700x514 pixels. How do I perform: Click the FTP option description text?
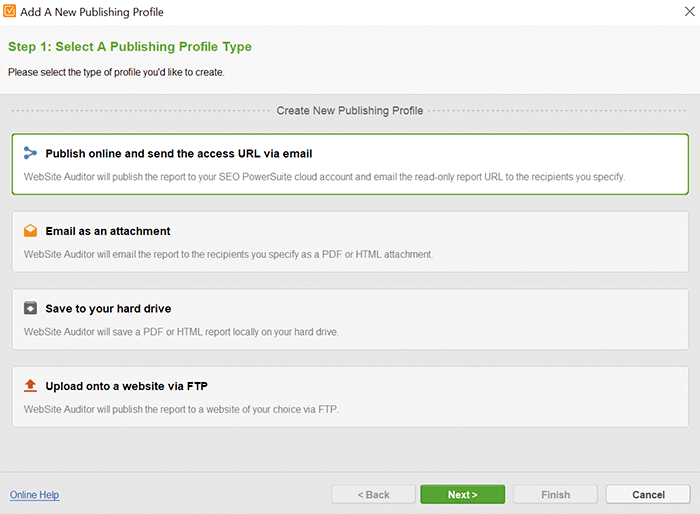(181, 409)
